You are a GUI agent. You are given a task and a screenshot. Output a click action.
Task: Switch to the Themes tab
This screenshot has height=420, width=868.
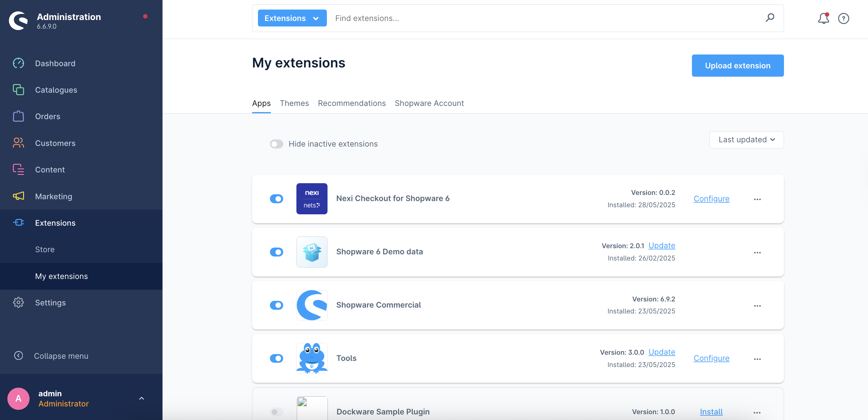tap(294, 103)
